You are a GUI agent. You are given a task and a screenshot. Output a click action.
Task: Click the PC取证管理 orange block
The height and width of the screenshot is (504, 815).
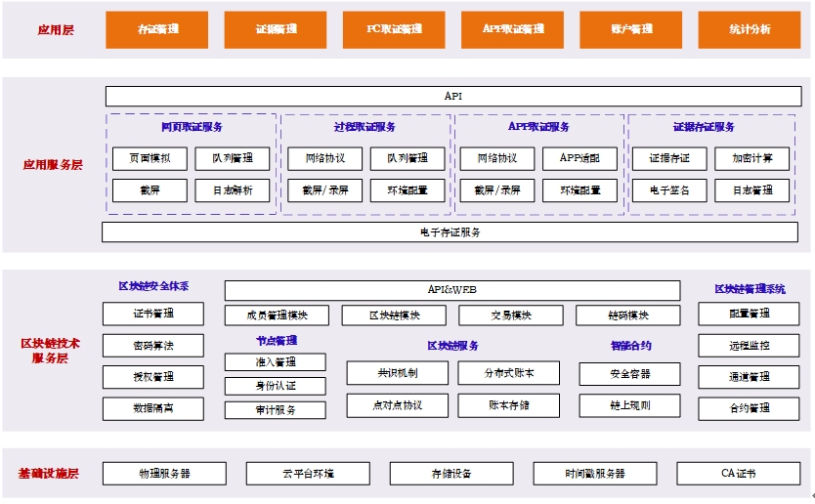tap(394, 29)
